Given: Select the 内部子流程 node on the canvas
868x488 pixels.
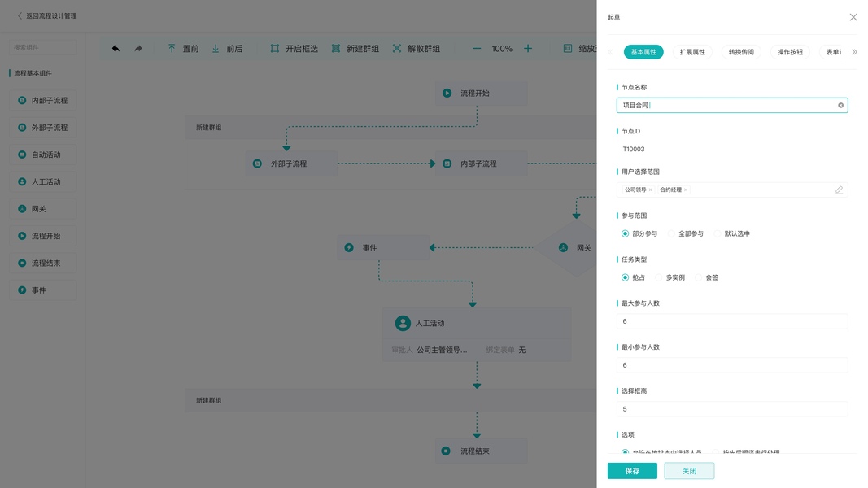Looking at the screenshot, I should (481, 163).
